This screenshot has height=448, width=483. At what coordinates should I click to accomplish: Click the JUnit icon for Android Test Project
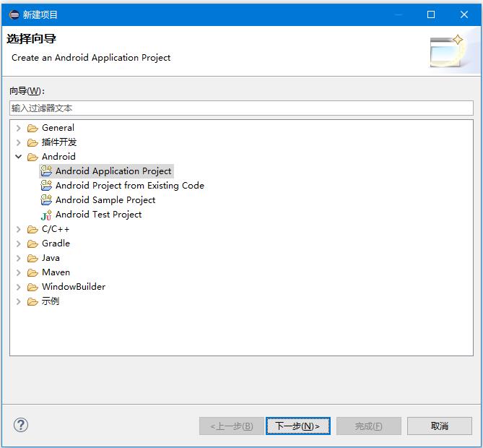coord(46,215)
